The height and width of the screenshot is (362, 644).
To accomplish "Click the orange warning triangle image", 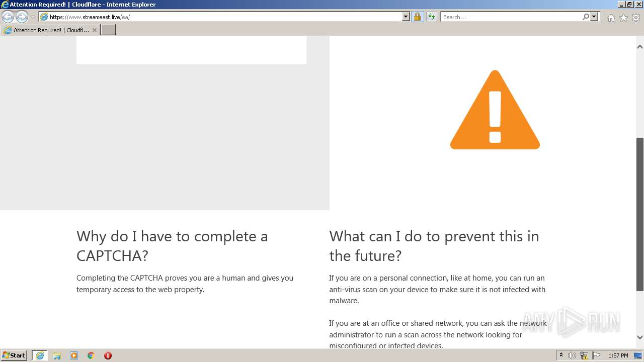I will click(495, 110).
